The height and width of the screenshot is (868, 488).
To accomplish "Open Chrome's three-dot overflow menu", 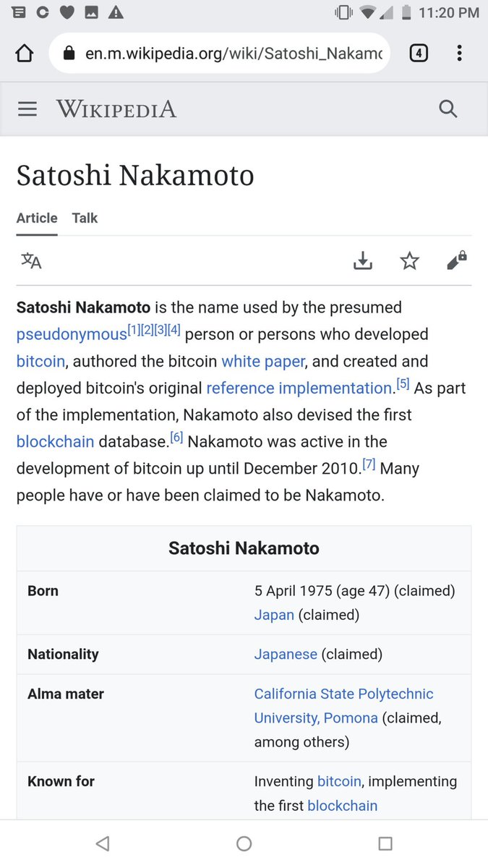I will click(x=460, y=53).
